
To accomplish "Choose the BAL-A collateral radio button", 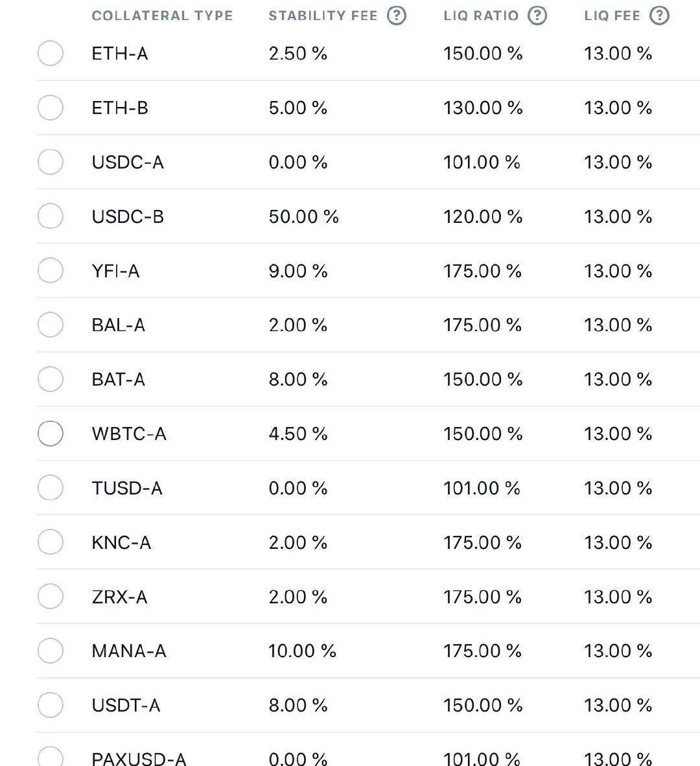I will (51, 325).
